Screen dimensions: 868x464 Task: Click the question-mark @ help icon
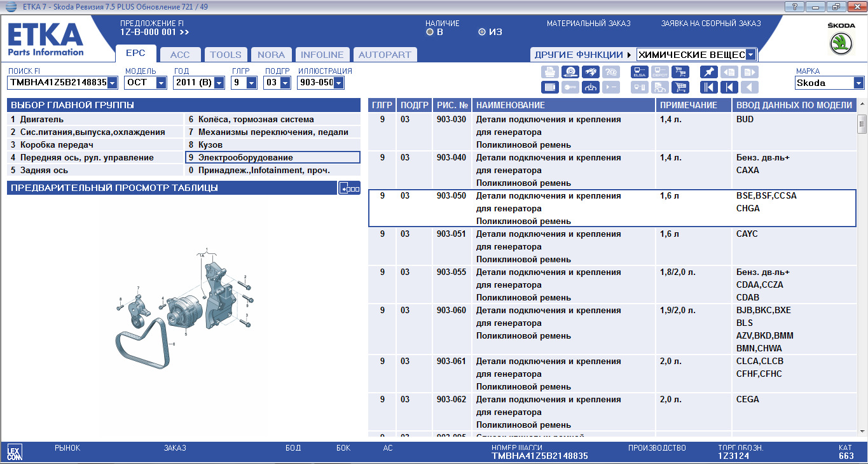[611, 72]
